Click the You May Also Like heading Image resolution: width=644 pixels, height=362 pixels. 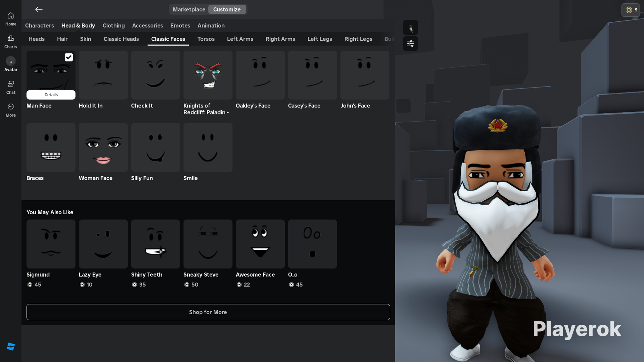50,212
